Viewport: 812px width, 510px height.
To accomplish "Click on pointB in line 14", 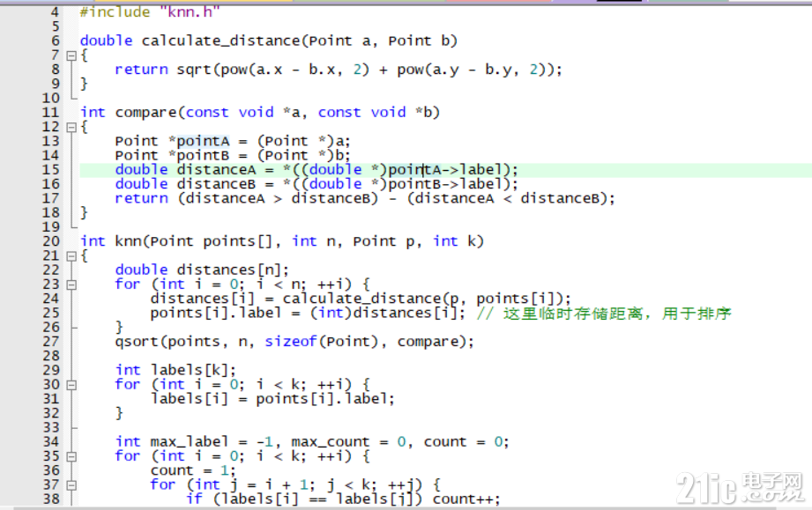I will click(203, 155).
